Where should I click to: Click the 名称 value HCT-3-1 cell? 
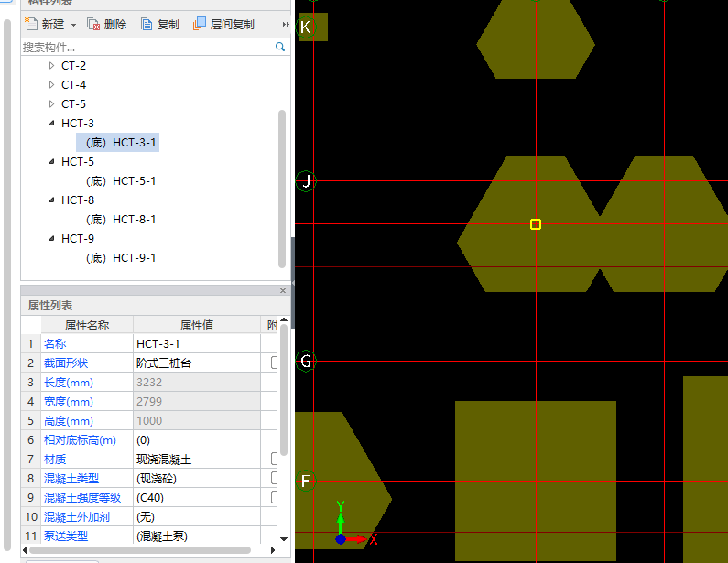tap(197, 344)
